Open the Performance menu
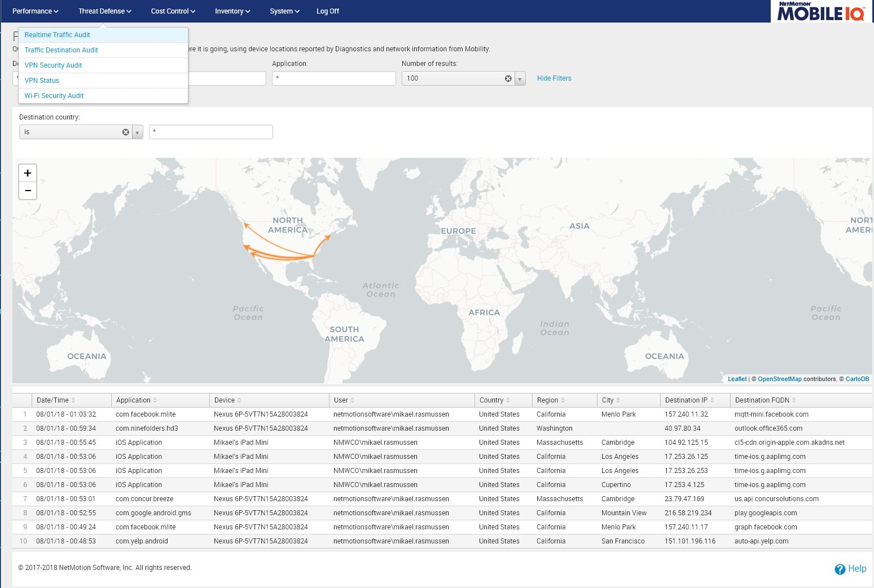This screenshot has height=588, width=874. tap(34, 11)
